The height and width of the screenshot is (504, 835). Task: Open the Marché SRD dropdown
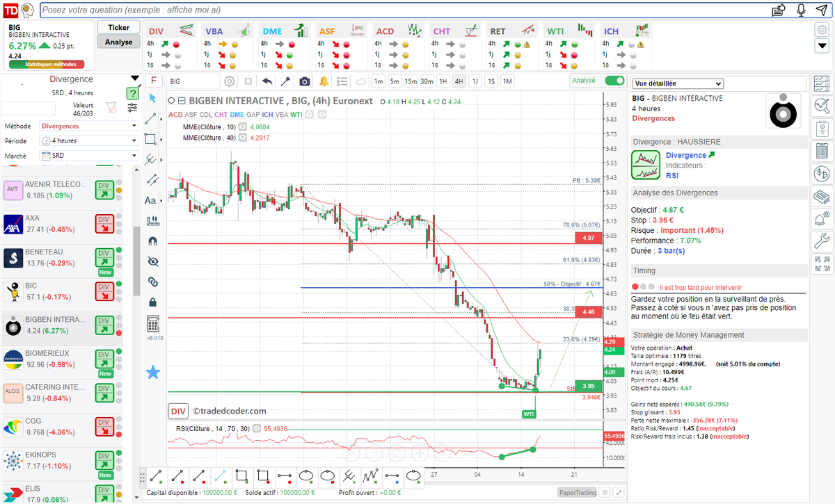89,156
